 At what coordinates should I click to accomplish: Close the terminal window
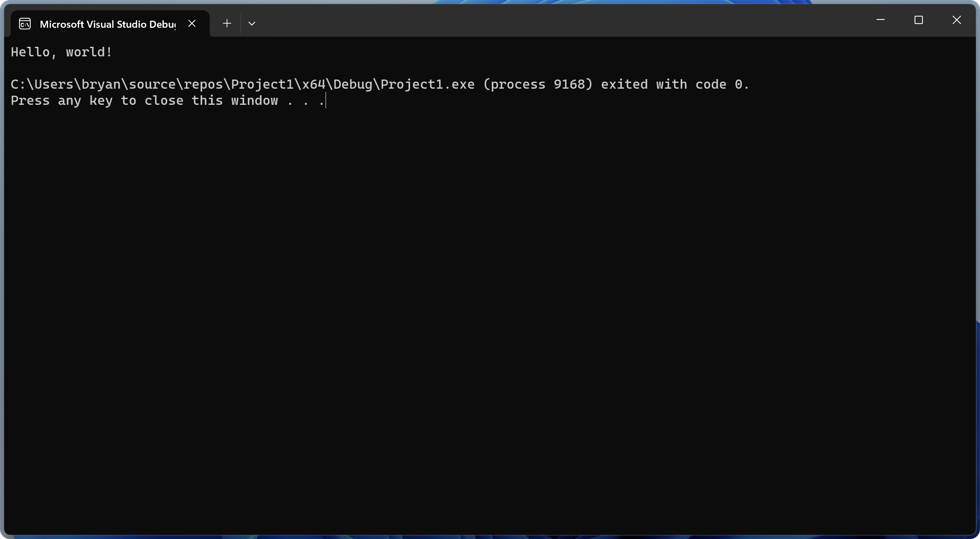tap(956, 20)
